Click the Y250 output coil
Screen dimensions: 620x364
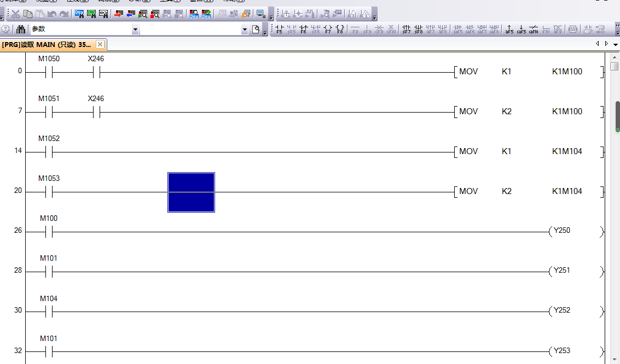tap(562, 231)
